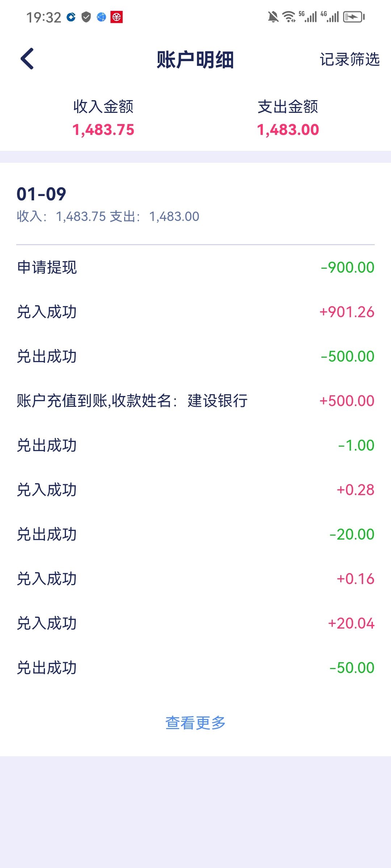Screen dimensions: 391x868
Task: Open the 兑出成功 -500.00 transaction
Action: (195, 357)
